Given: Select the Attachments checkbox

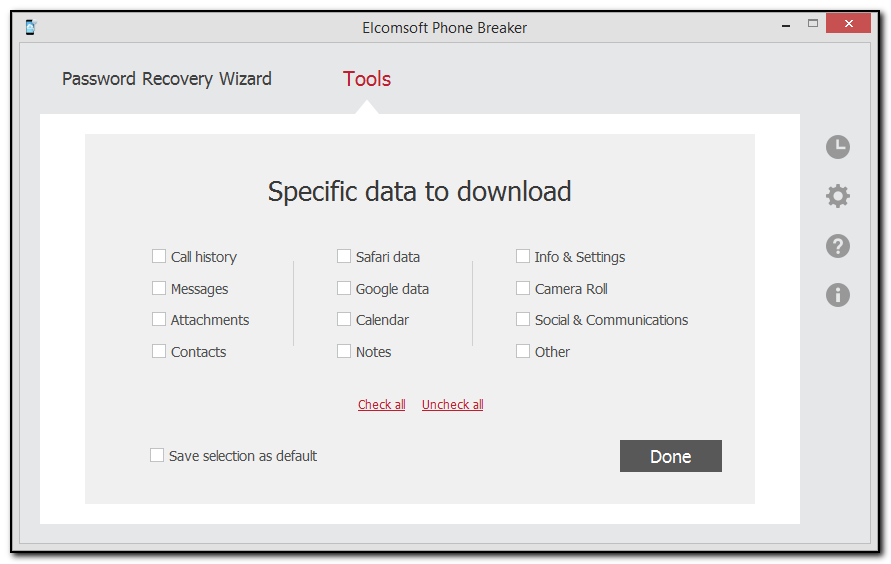Looking at the screenshot, I should tap(159, 320).
